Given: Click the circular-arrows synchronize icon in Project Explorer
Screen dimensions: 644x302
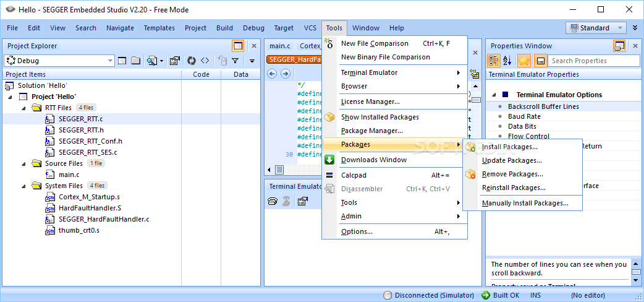Looking at the screenshot, I should pos(191,61).
